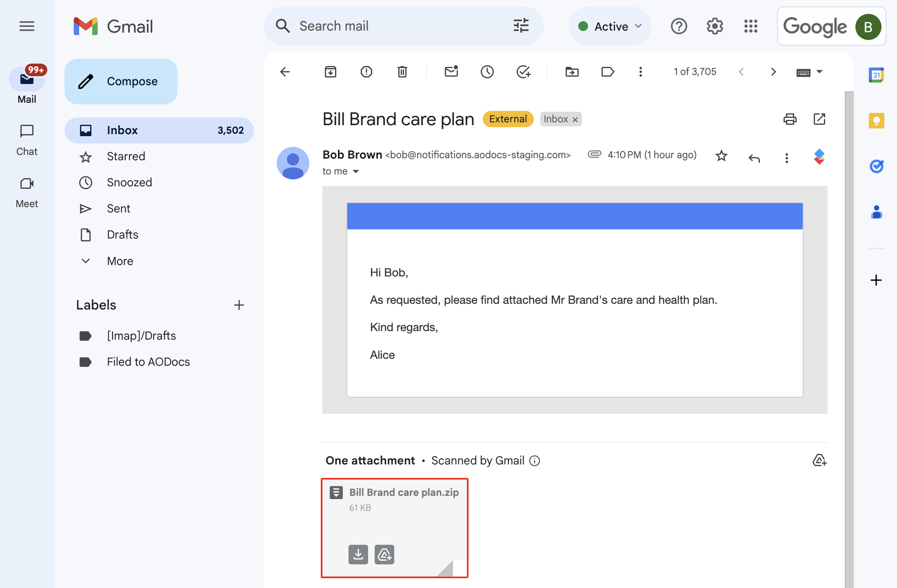Switch to the Chat section
The height and width of the screenshot is (588, 897).
(x=27, y=140)
